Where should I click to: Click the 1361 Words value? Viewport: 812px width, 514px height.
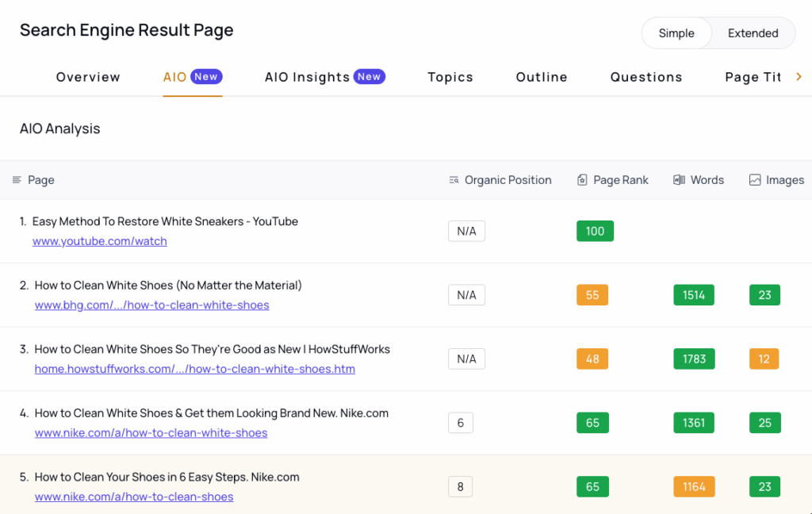(693, 423)
